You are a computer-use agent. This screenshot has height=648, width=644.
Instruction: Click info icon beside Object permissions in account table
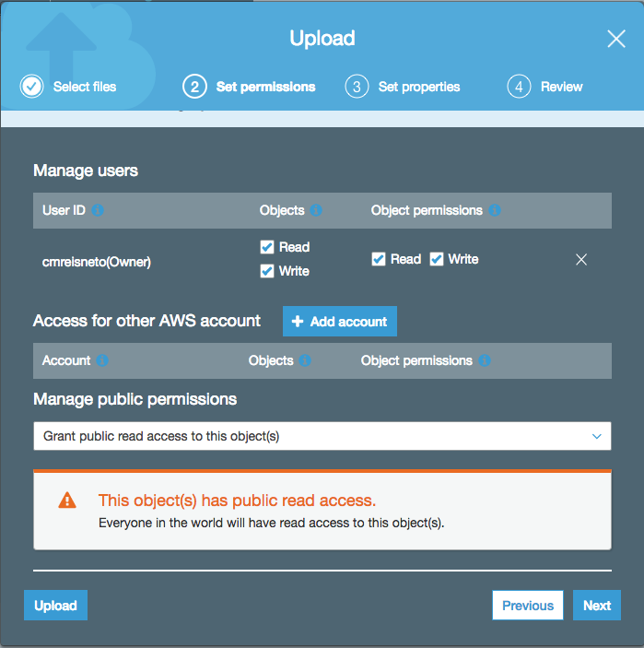(485, 360)
